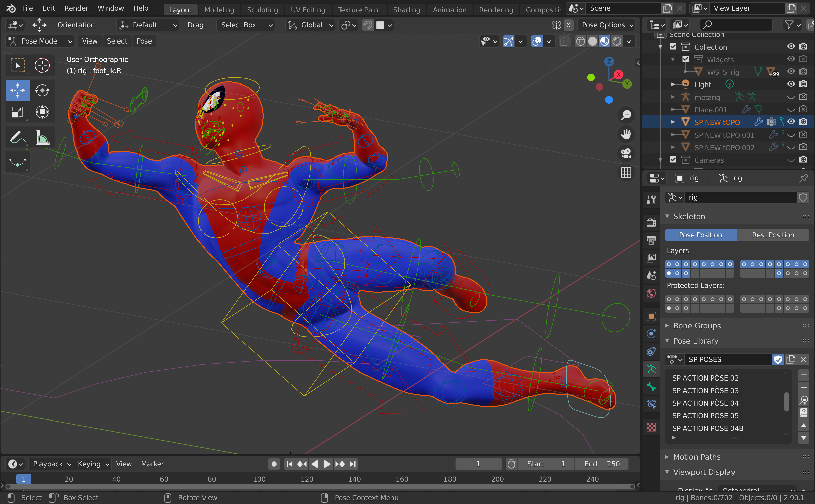815x504 pixels.
Task: Toggle orthographic grid view icon
Action: point(626,173)
